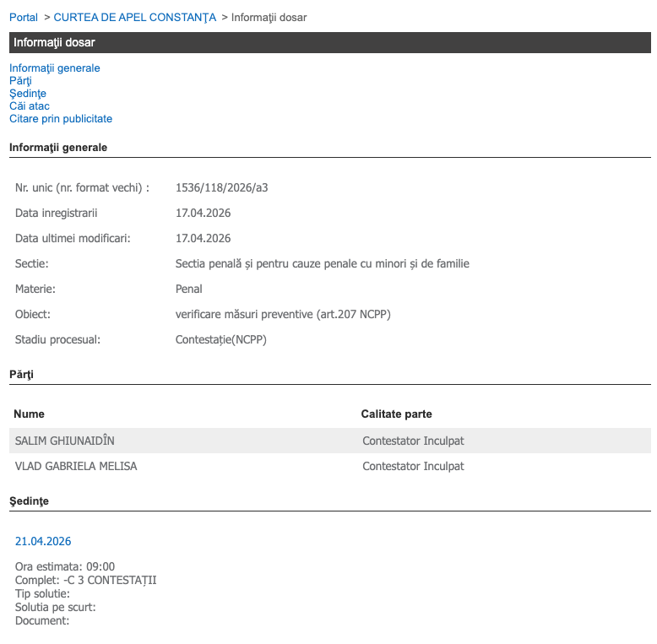Click the Nume column header
657x644 pixels.
[30, 414]
